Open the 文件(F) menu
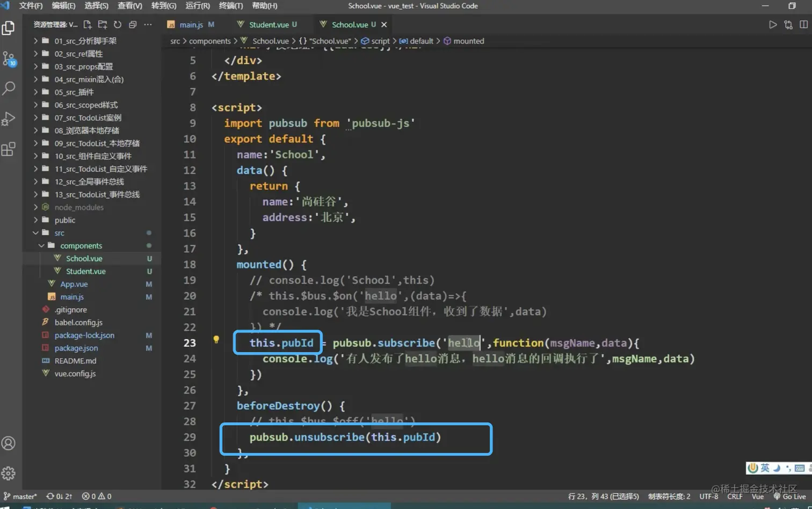812x509 pixels. 31,5
